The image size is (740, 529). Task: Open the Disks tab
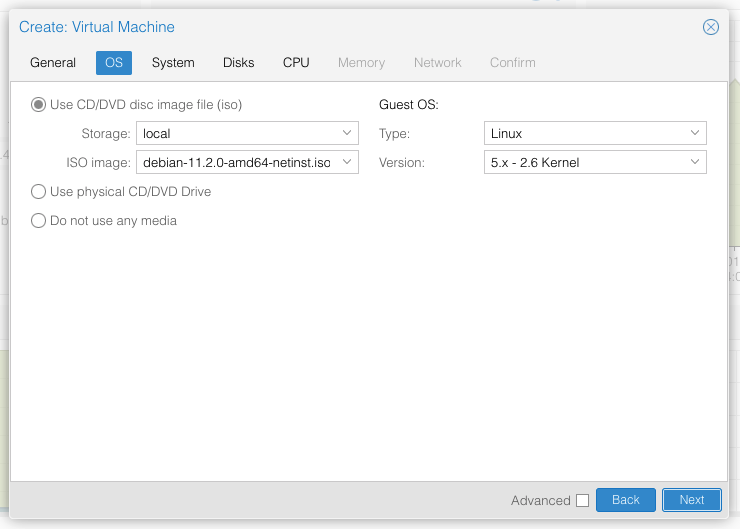click(x=238, y=62)
